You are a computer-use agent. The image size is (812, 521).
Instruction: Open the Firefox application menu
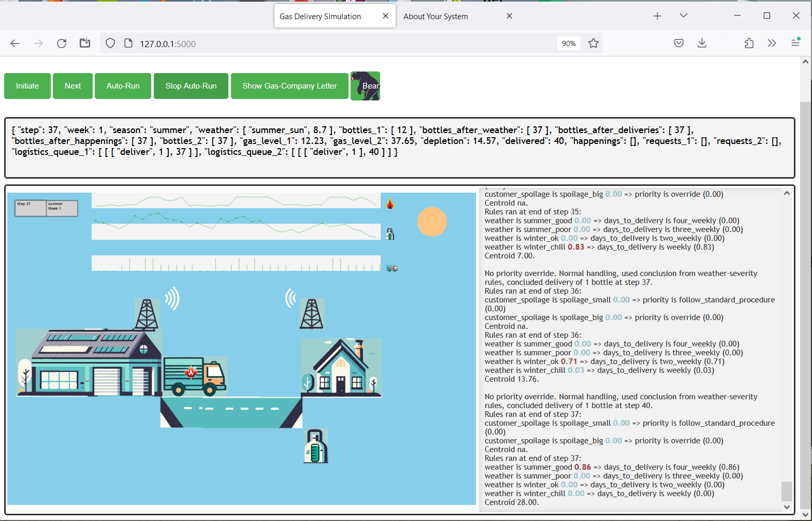coord(795,44)
